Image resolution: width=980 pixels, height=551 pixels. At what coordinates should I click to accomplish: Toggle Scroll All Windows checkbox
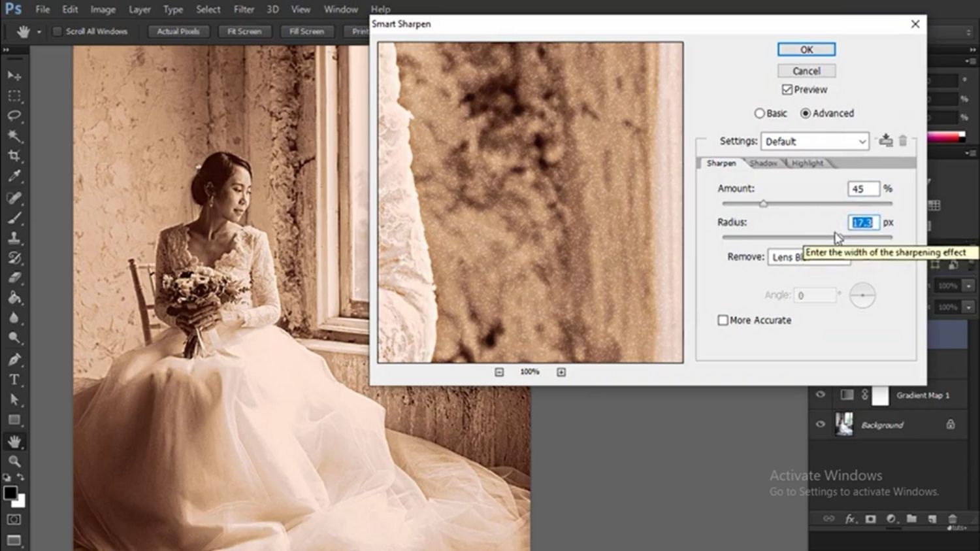point(57,31)
